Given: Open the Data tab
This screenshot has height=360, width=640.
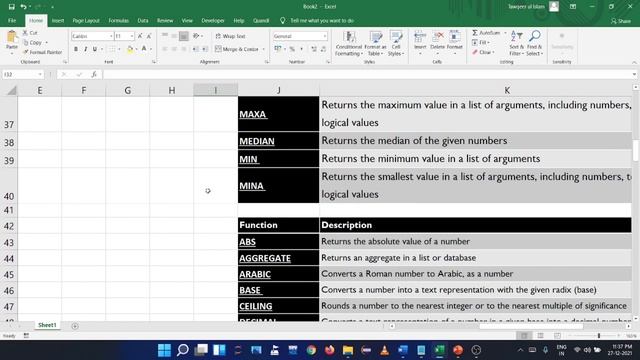Looking at the screenshot, I should pos(142,20).
